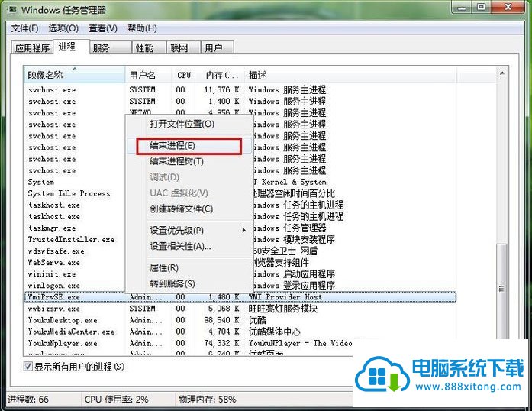
Task: Select 属性(R) in context menu
Action: [x=164, y=268]
